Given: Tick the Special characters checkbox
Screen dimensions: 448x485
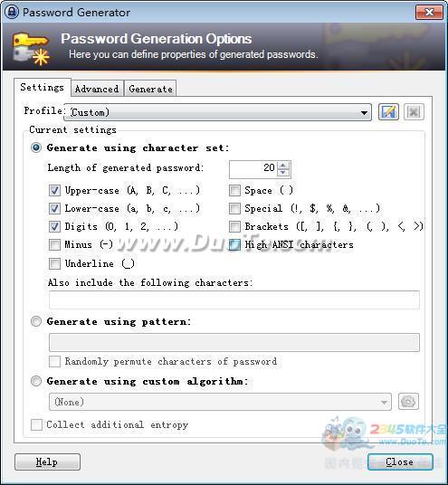Looking at the screenshot, I should (234, 208).
